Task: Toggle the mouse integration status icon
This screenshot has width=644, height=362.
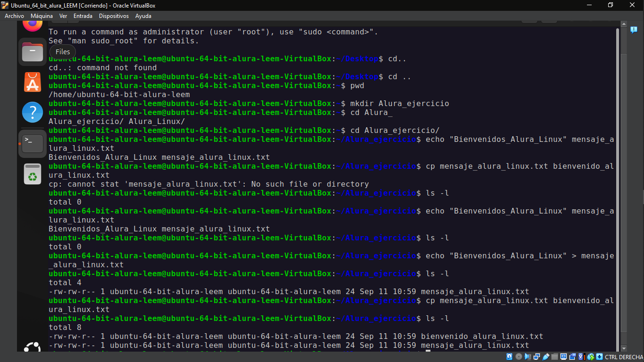Action: pos(591,357)
